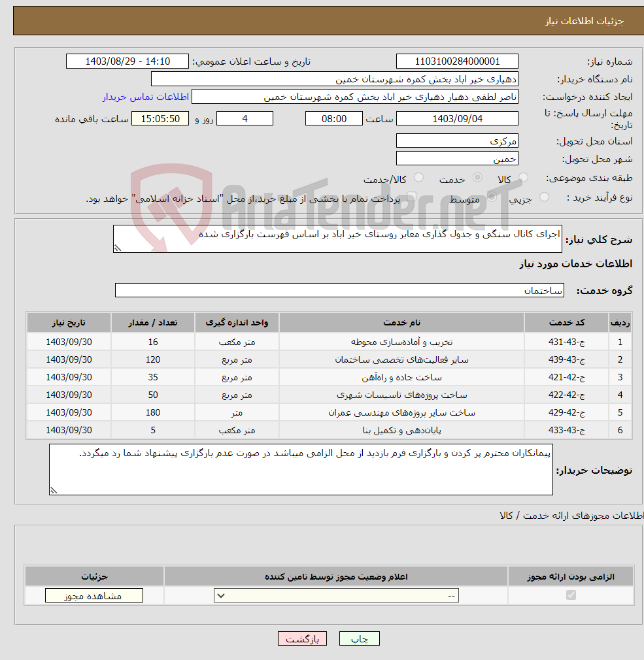Select the جزیی purchase type radio
The image size is (644, 660).
pyautogui.click(x=544, y=197)
